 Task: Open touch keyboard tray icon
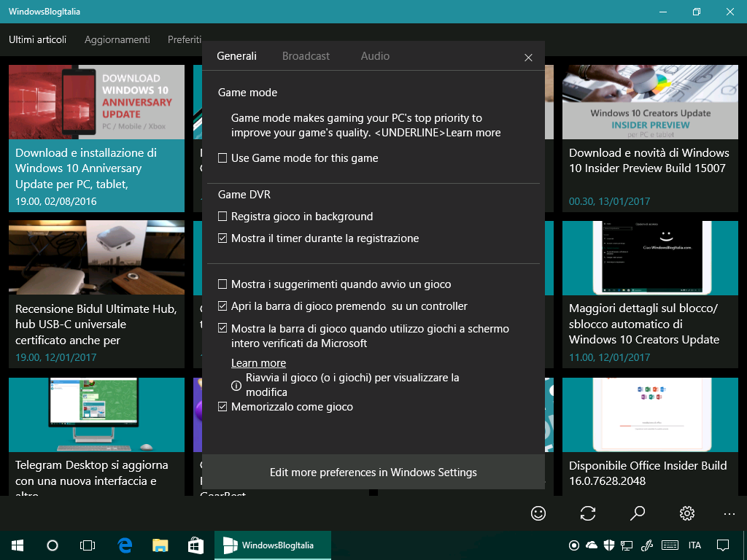pyautogui.click(x=670, y=545)
